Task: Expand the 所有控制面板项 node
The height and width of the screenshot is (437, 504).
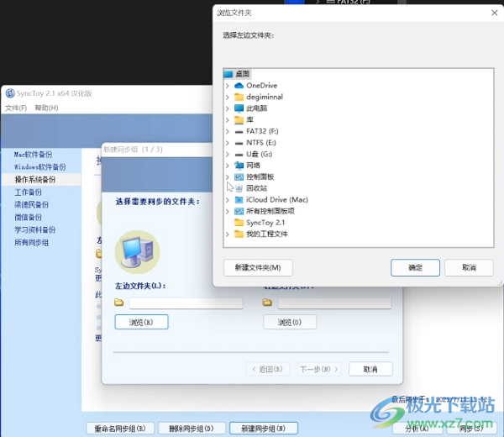Action: point(228,211)
